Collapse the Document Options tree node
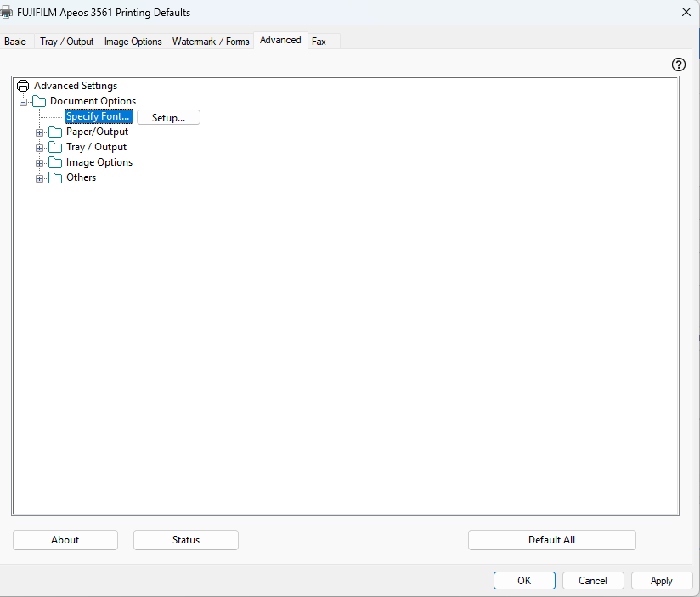 [23, 102]
